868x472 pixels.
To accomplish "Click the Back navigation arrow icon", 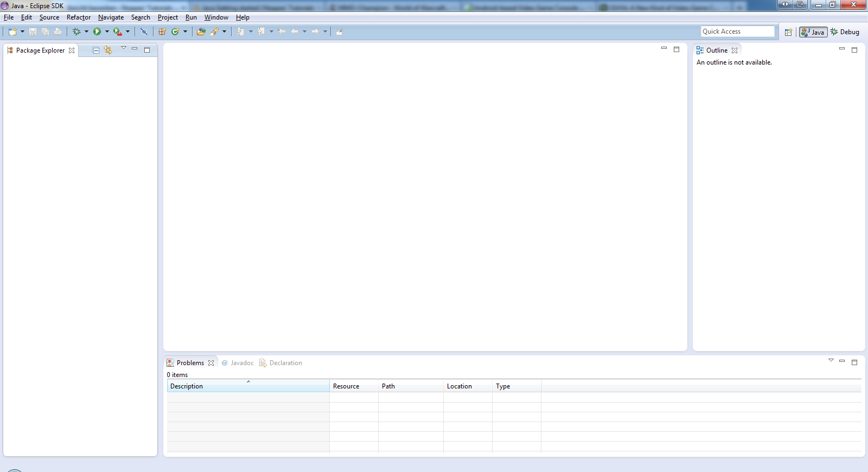I will click(x=295, y=31).
